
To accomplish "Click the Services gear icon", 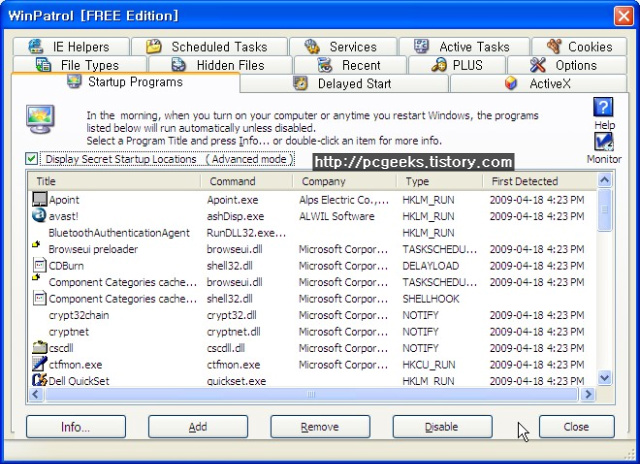I will 312,47.
